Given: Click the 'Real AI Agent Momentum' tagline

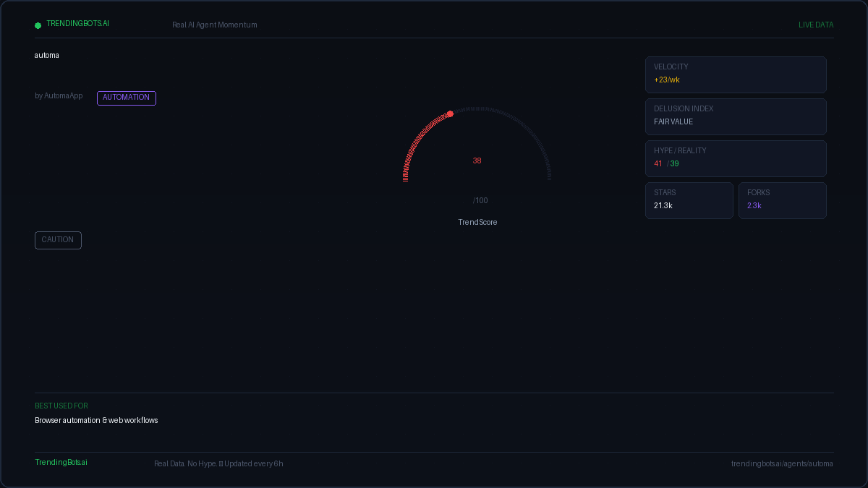Looking at the screenshot, I should pyautogui.click(x=215, y=25).
